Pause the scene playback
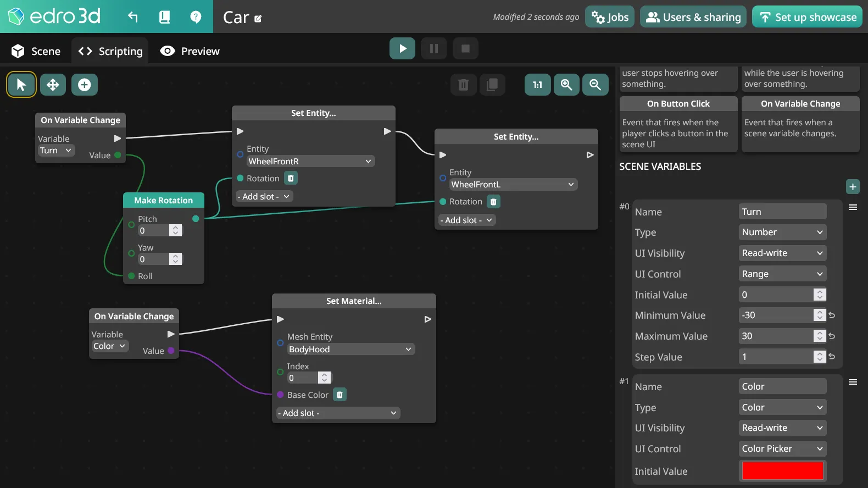This screenshot has width=868, height=488. [434, 48]
